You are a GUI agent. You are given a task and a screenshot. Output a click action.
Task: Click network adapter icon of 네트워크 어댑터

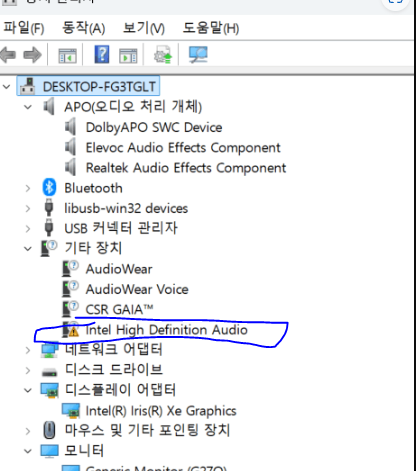click(x=50, y=350)
